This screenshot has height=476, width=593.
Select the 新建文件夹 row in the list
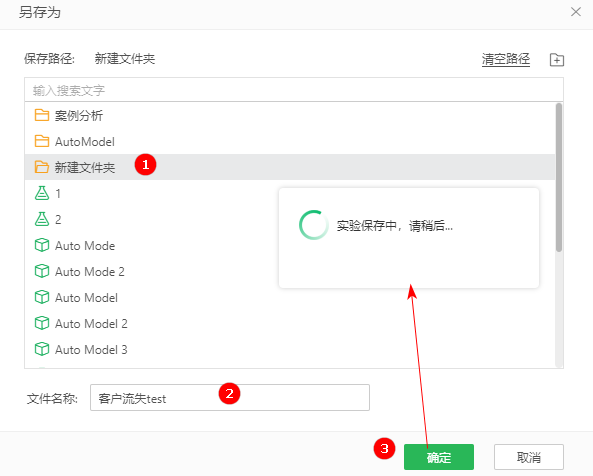(290, 167)
